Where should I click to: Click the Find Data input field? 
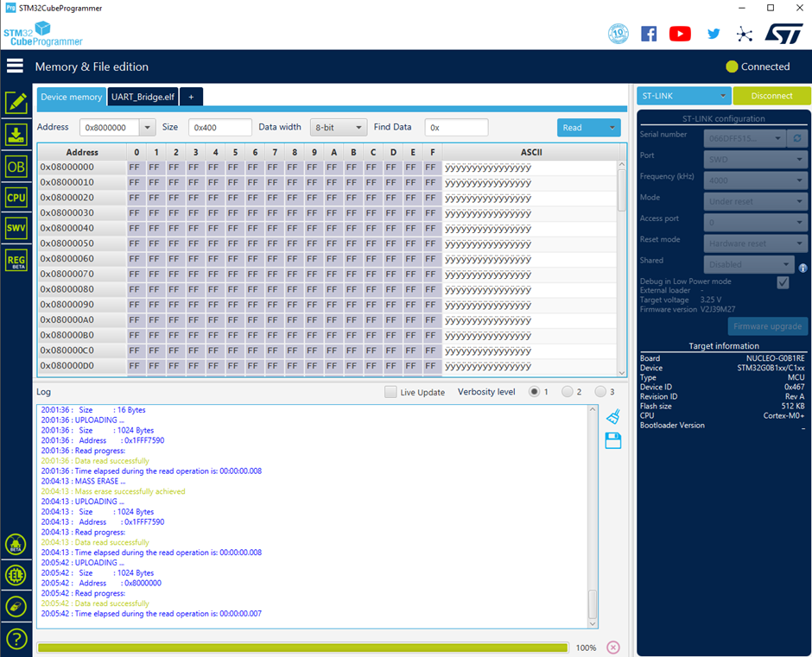pyautogui.click(x=456, y=128)
